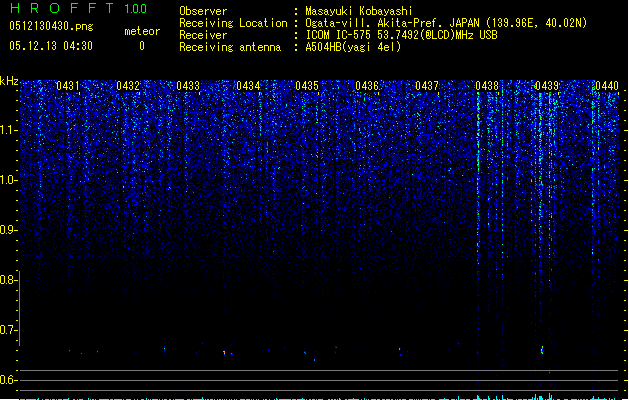Click the 0.9 kHz axis label
The width and height of the screenshot is (629, 400).
point(8,230)
